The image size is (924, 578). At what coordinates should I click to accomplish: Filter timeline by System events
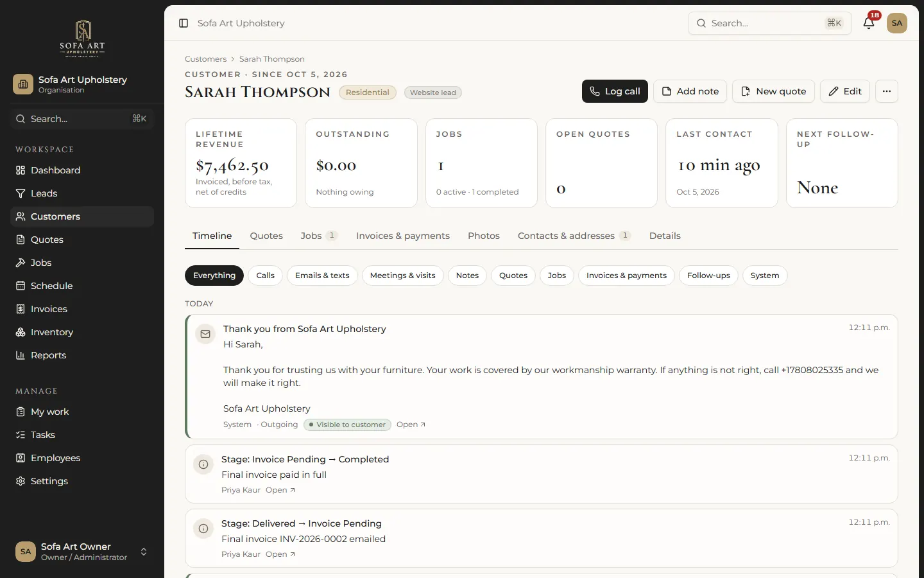765,276
